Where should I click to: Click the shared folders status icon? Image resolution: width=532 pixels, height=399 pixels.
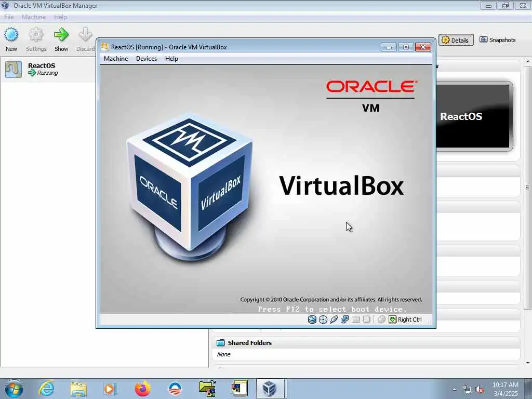tap(355, 320)
